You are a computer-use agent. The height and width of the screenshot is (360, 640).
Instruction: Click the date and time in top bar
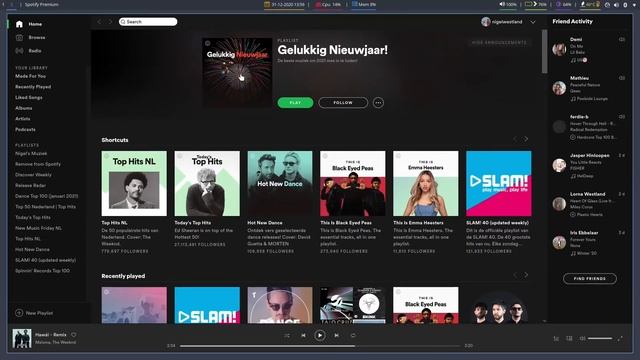[284, 4]
